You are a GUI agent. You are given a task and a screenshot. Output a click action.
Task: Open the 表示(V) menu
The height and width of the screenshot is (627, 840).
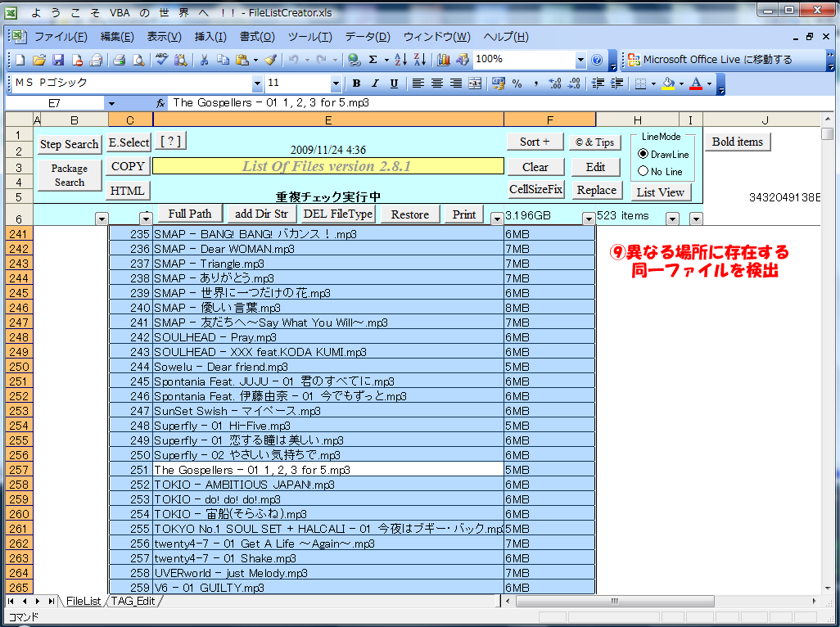164,37
